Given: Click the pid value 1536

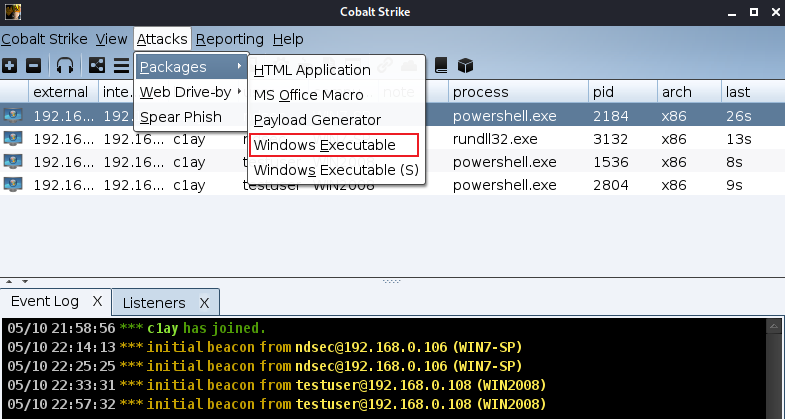Looking at the screenshot, I should (610, 162).
